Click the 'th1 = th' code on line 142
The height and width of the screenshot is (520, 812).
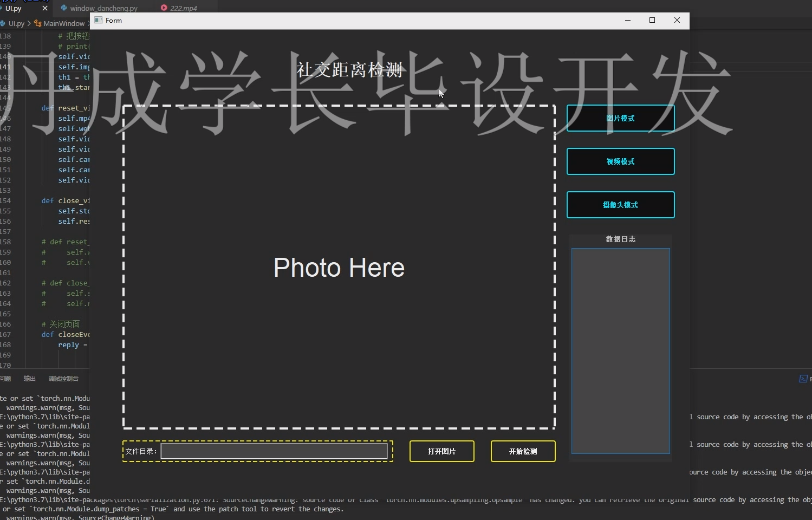[x=74, y=77]
